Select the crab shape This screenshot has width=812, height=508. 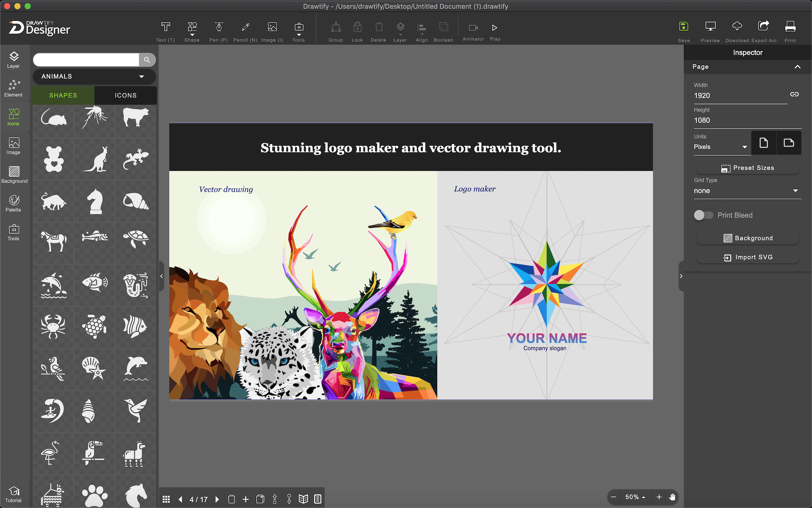(53, 326)
